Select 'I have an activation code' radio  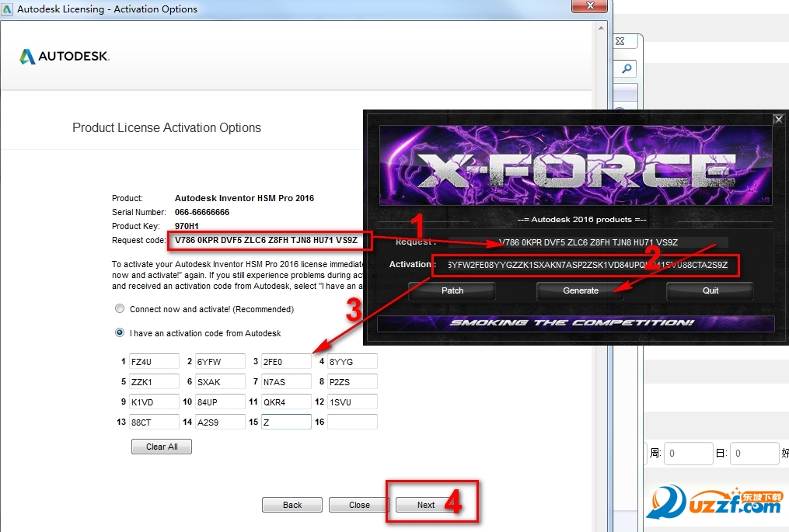coord(120,332)
